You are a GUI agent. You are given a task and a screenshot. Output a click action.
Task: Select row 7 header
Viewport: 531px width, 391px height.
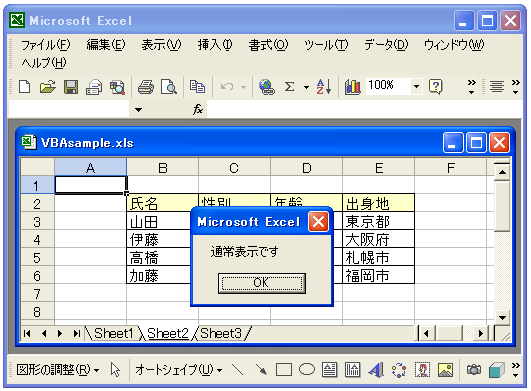37,294
